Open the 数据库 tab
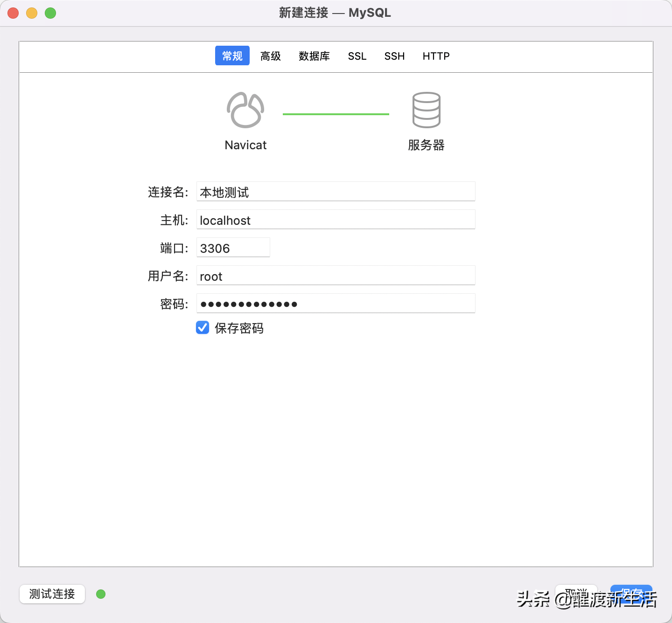 pyautogui.click(x=314, y=56)
